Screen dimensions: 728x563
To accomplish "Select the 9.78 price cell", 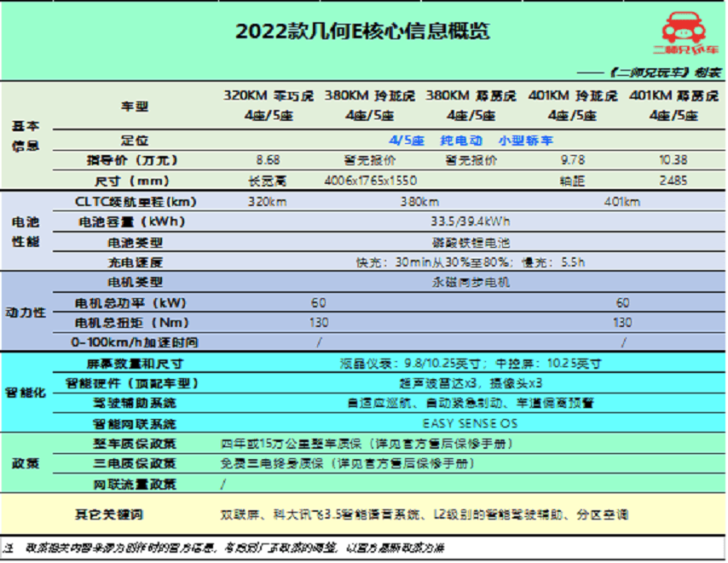I will click(x=573, y=160).
